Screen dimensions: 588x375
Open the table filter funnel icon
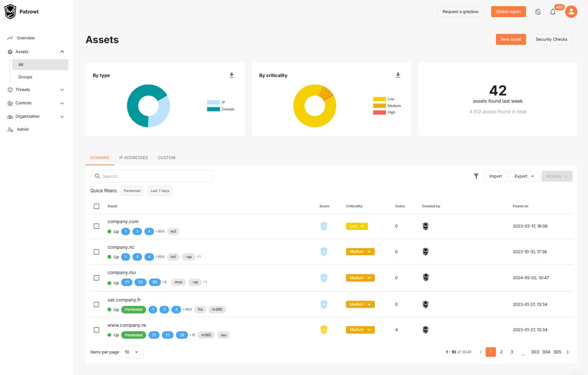tap(476, 176)
